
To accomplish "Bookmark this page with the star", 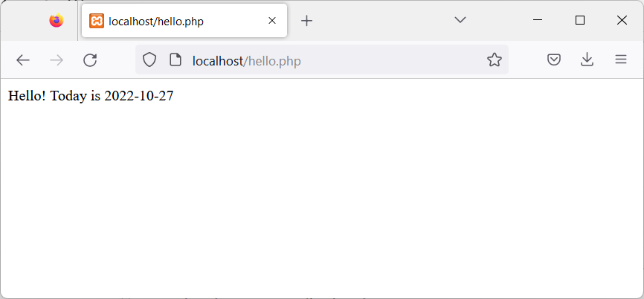I will pyautogui.click(x=495, y=60).
